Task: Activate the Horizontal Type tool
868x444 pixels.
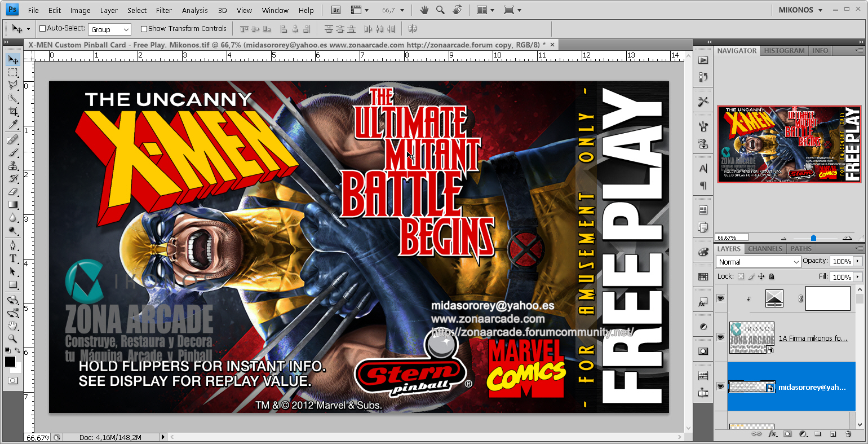Action: pyautogui.click(x=13, y=258)
